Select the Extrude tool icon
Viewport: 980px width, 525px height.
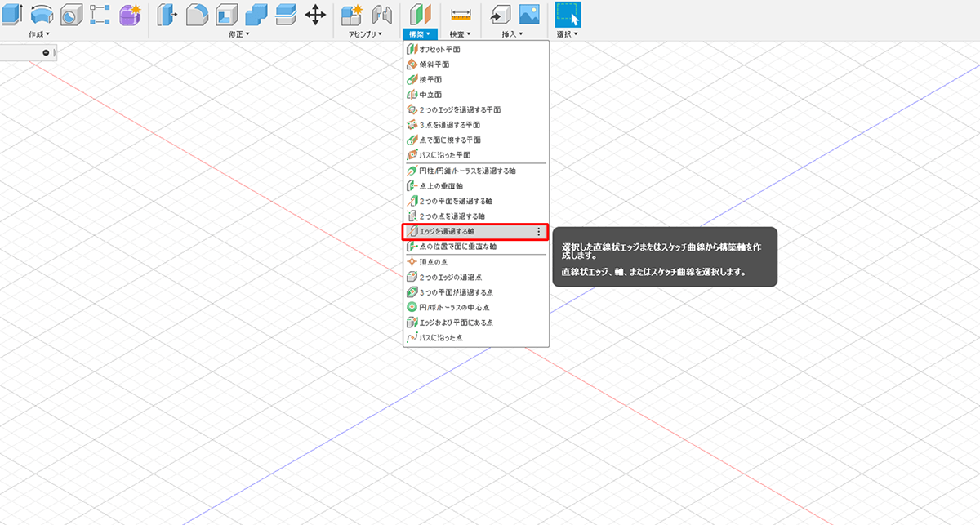(11, 14)
